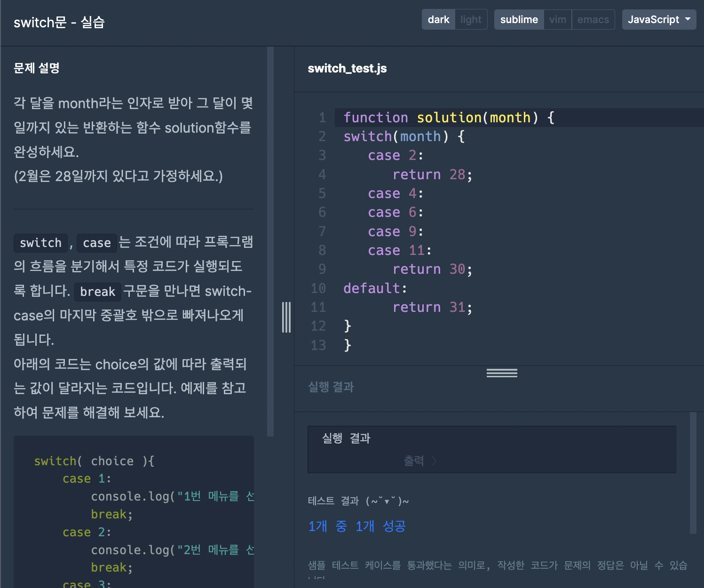
Task: Click line number 13 in the gutter
Action: (x=318, y=345)
